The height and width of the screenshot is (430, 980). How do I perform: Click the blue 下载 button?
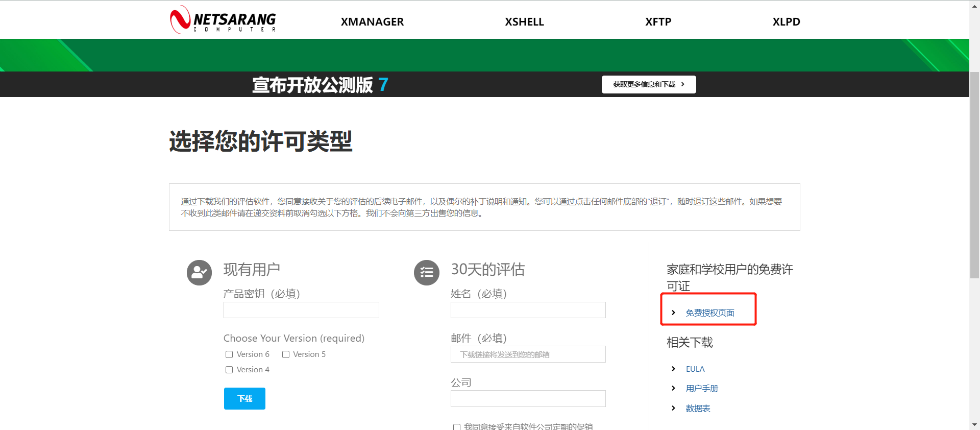point(244,398)
